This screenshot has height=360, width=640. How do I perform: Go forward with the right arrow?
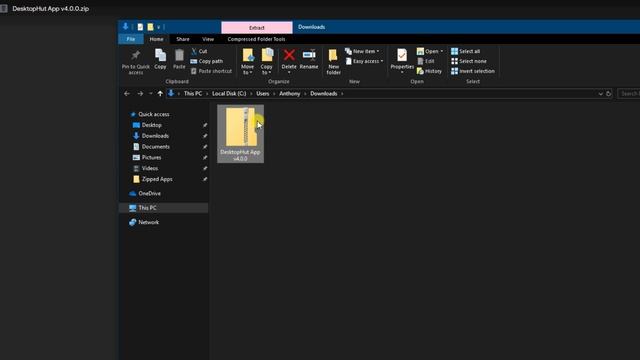pyautogui.click(x=140, y=93)
